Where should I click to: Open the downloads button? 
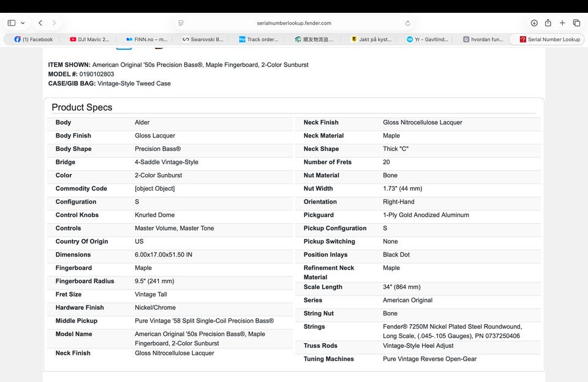(534, 23)
